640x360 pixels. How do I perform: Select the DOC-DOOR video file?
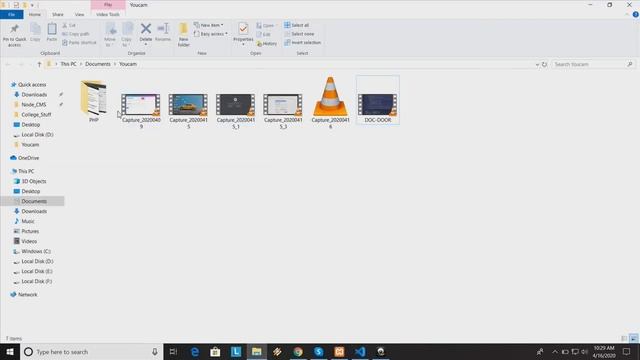[x=378, y=100]
